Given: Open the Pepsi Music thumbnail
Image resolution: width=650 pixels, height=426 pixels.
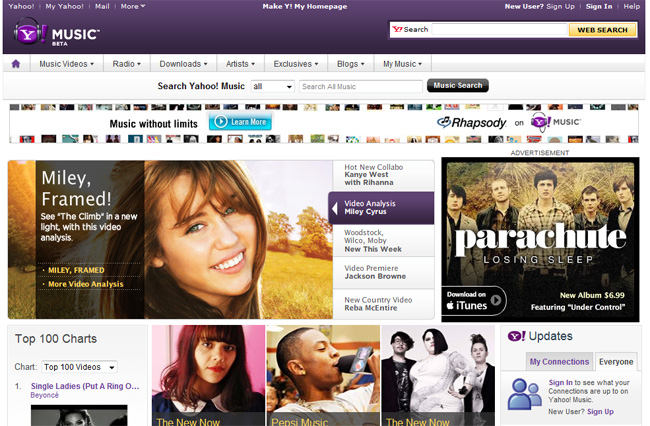Looking at the screenshot, I should click(323, 375).
